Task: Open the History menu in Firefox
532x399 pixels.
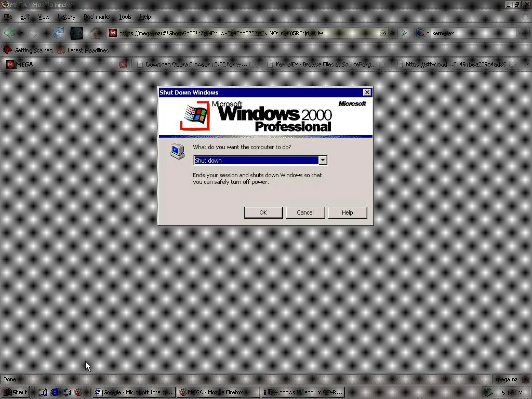Action: coord(66,17)
